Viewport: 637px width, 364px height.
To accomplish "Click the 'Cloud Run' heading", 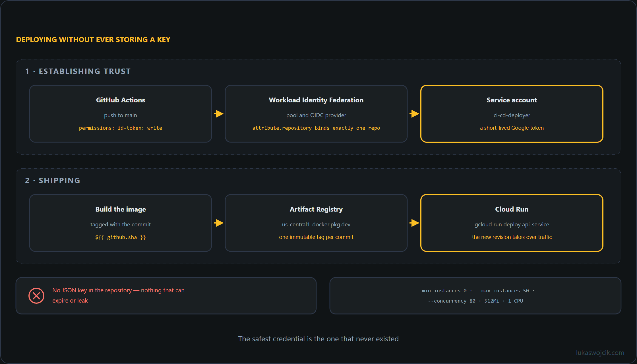I will point(512,209).
